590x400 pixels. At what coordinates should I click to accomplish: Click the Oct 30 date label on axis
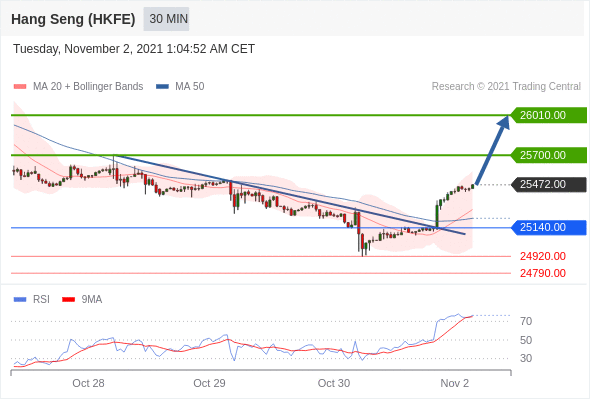click(x=334, y=383)
